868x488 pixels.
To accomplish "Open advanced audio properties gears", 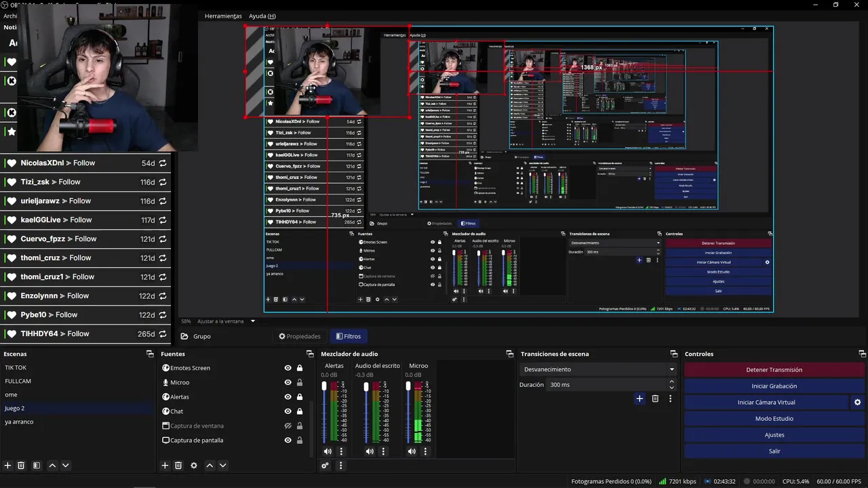I will coord(325,466).
